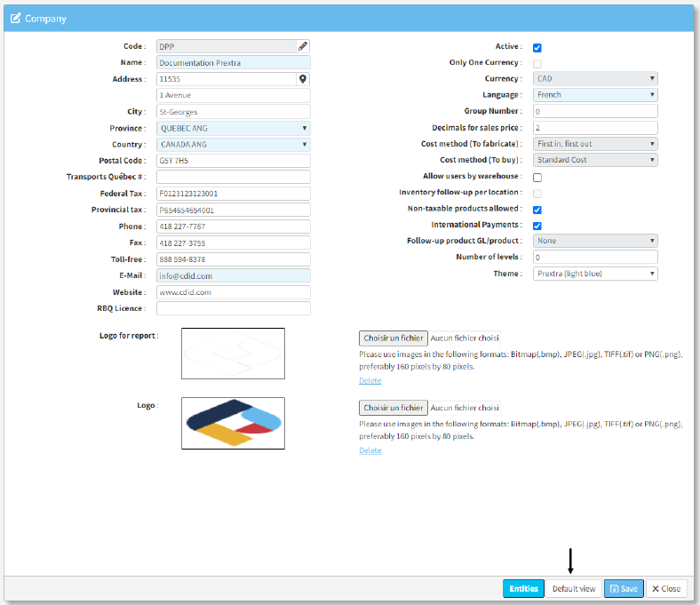Open the Language dropdown

(x=595, y=95)
